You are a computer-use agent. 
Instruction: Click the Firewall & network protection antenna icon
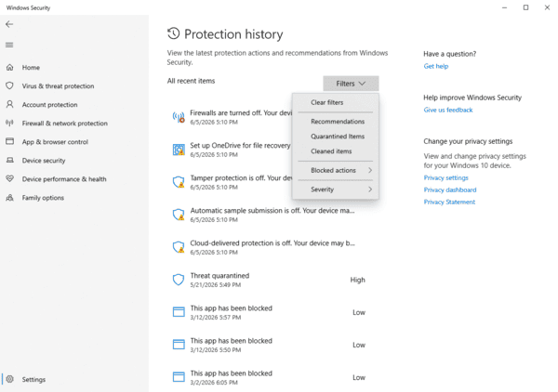tap(10, 123)
